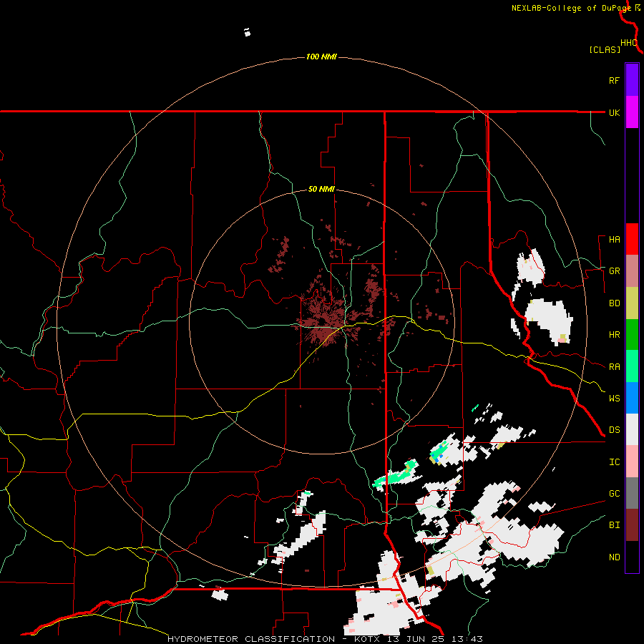The image size is (644, 644).
Task: Click the IC legend label
Action: (614, 462)
